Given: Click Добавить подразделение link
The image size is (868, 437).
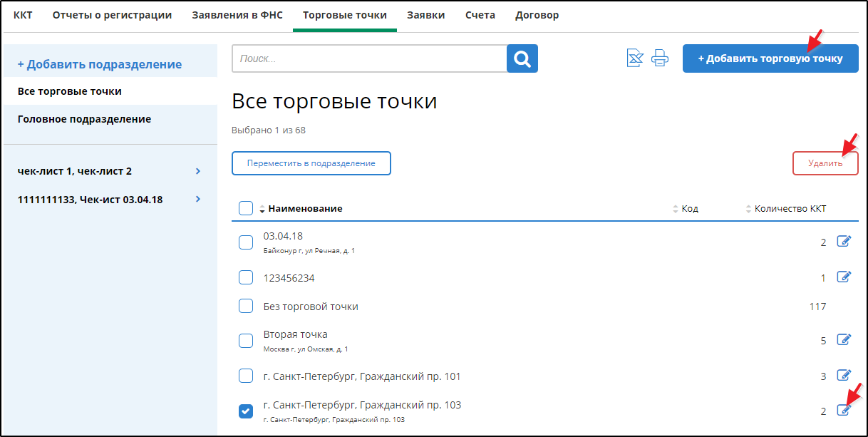Looking at the screenshot, I should click(x=100, y=64).
